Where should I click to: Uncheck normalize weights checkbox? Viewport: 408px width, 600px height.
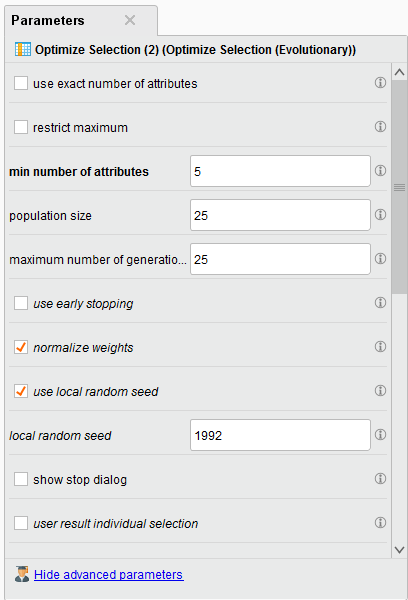click(21, 347)
